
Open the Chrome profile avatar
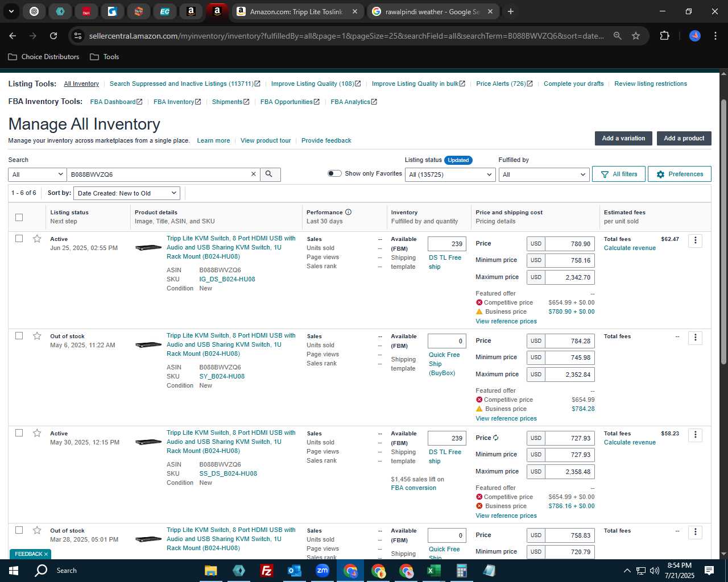(x=695, y=36)
